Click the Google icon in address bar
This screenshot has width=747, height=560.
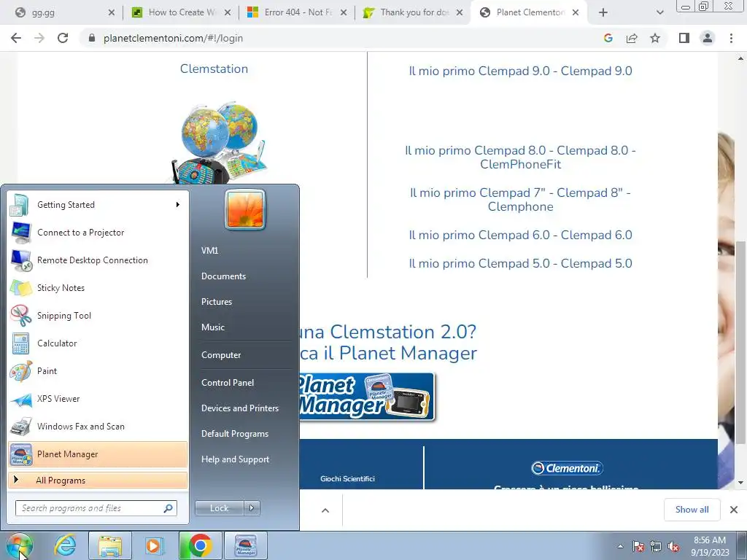(608, 38)
